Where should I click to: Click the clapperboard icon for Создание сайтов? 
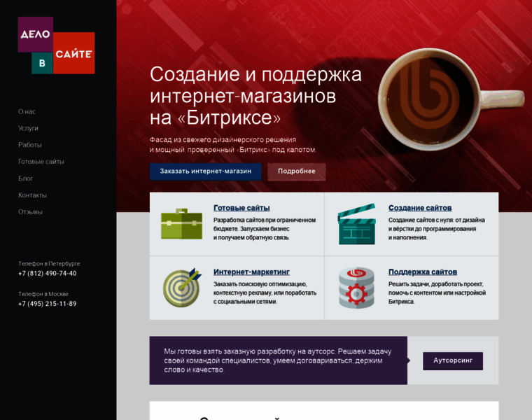click(356, 224)
